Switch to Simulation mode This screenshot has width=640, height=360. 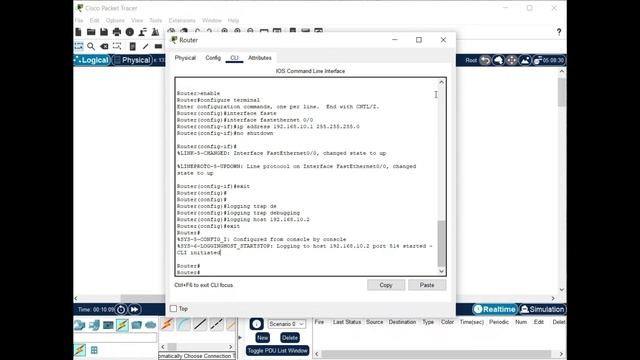pos(542,309)
